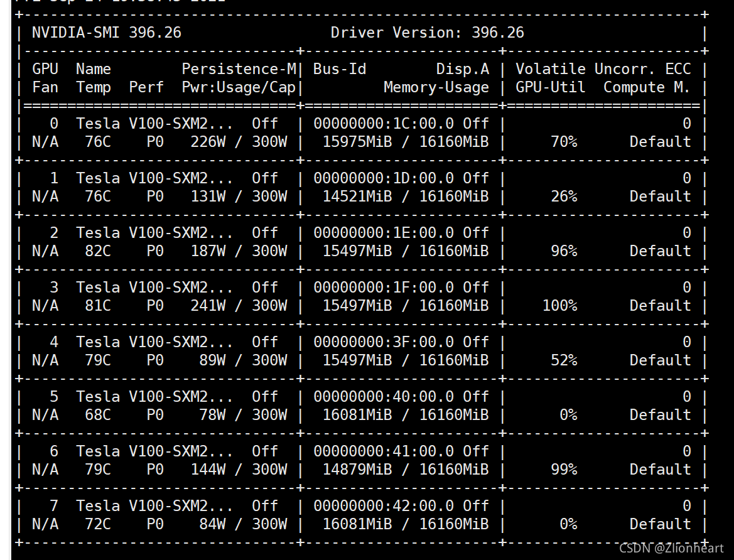
Task: Click the 187W power usage value
Action: [208, 251]
